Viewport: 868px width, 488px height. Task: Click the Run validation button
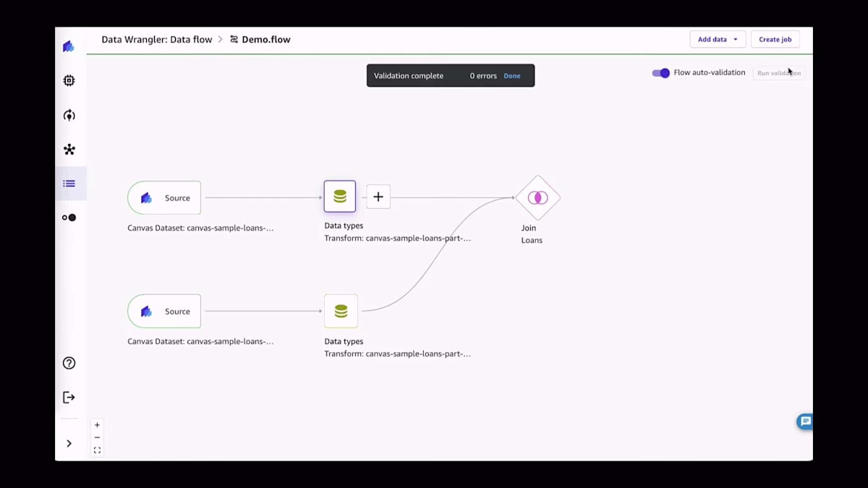pos(779,73)
